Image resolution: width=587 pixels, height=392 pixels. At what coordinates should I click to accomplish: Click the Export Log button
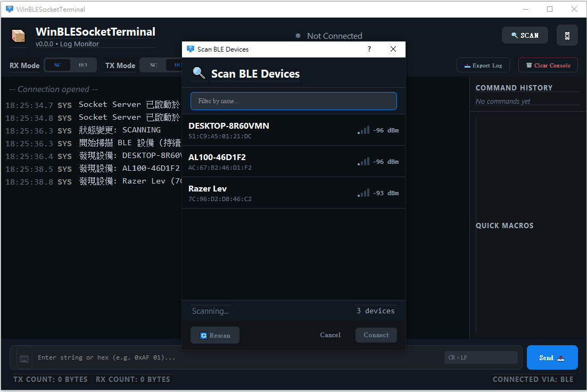483,65
